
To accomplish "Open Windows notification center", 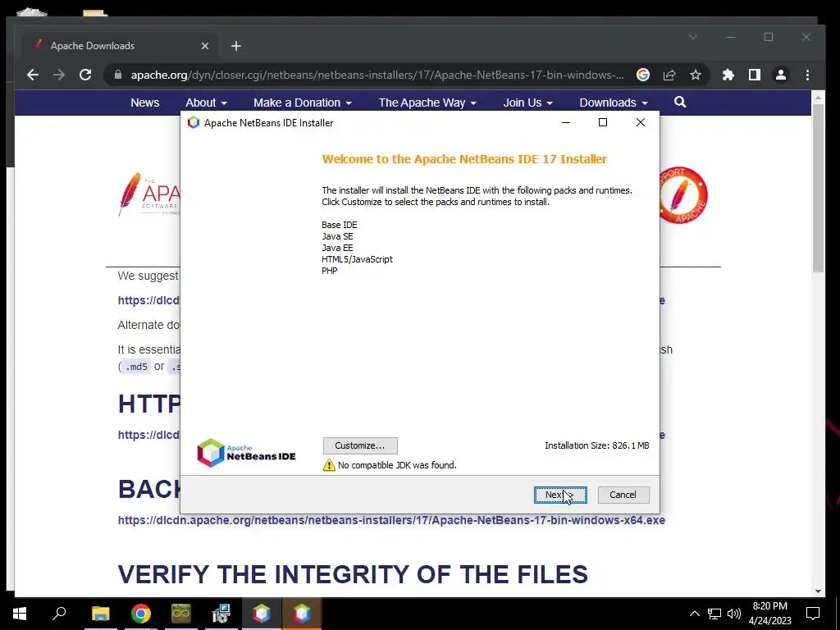I will coord(813,614).
